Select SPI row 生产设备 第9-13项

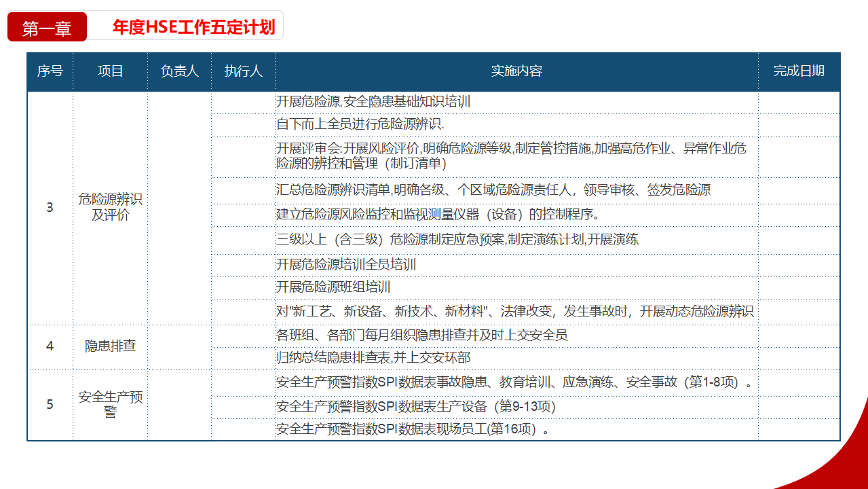coord(516,407)
